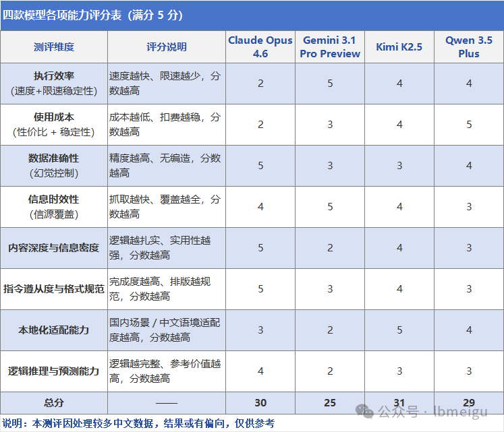The height and width of the screenshot is (432, 504).
Task: Click Claude Opus score in 数据准确性 row
Action: tap(260, 166)
